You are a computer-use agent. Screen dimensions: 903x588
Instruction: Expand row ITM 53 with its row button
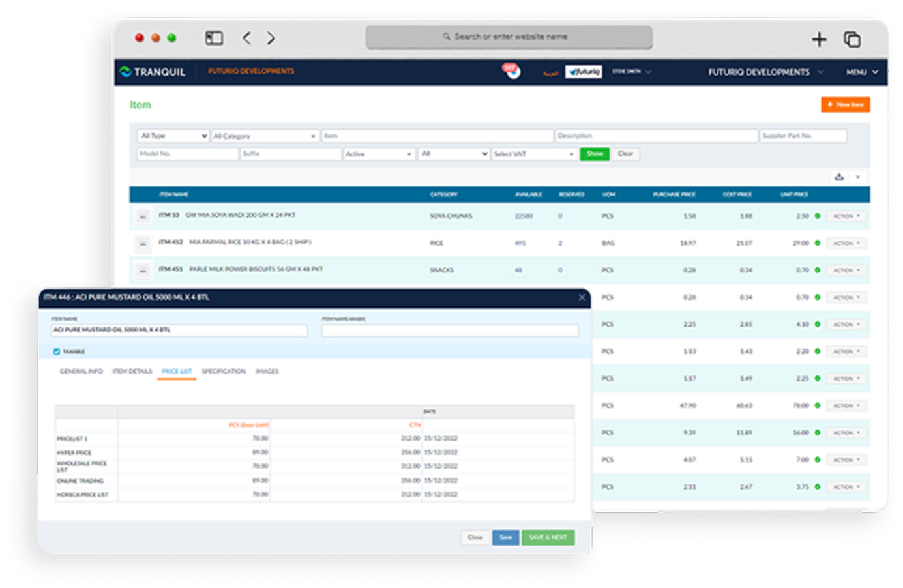pos(143,216)
